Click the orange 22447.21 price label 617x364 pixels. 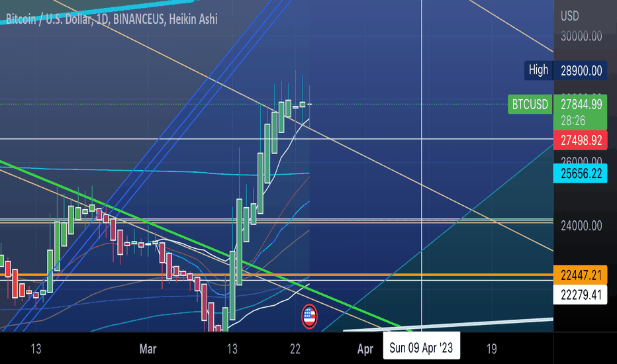click(x=580, y=275)
